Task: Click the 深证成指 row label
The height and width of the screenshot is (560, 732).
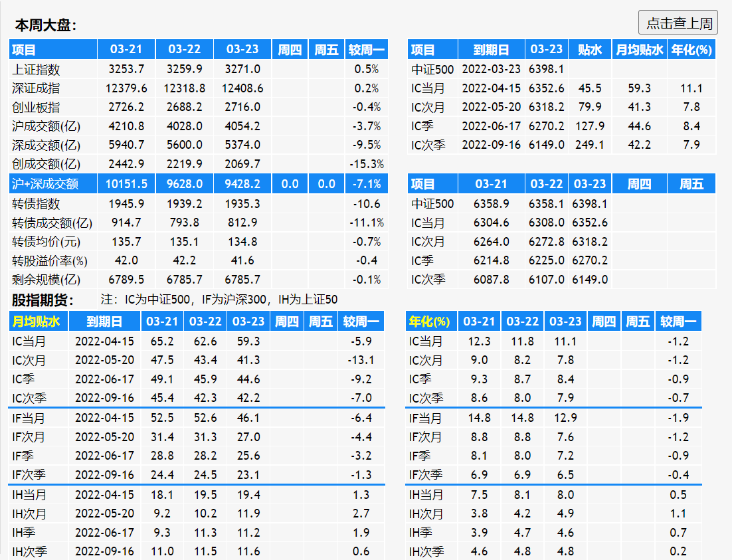Action: click(x=36, y=88)
